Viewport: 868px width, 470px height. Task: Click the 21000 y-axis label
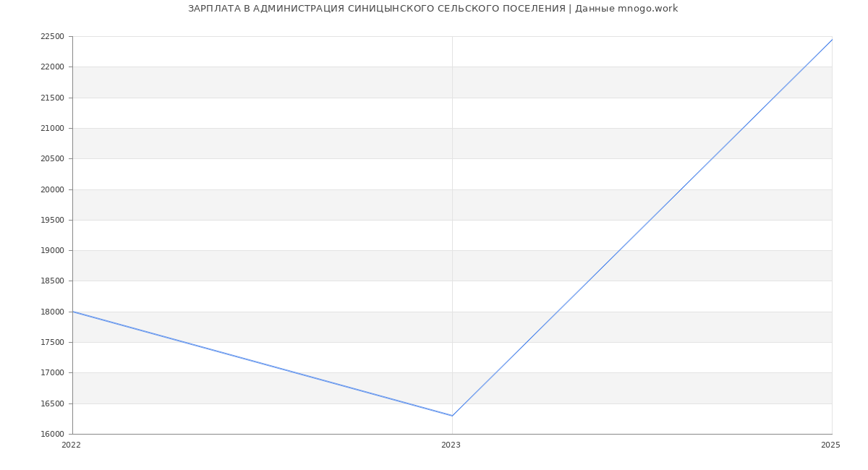pyautogui.click(x=52, y=129)
